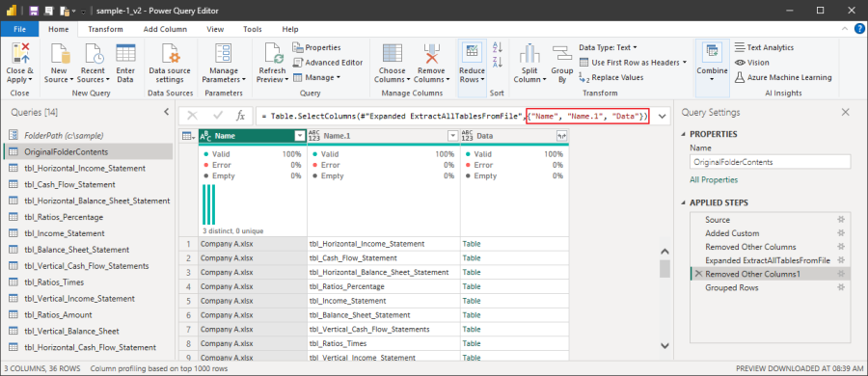Open Vision AI insight
Viewport: 868px width, 376px height.
click(751, 63)
